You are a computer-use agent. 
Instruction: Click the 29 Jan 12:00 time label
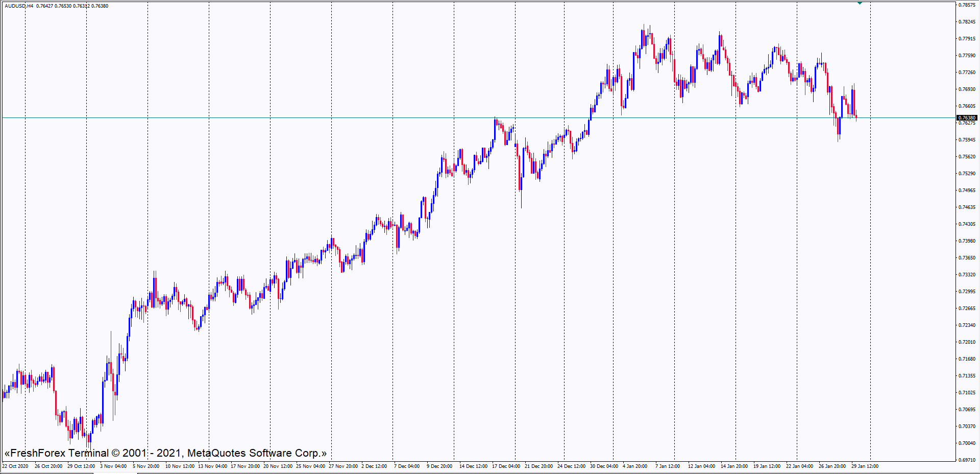coord(865,466)
